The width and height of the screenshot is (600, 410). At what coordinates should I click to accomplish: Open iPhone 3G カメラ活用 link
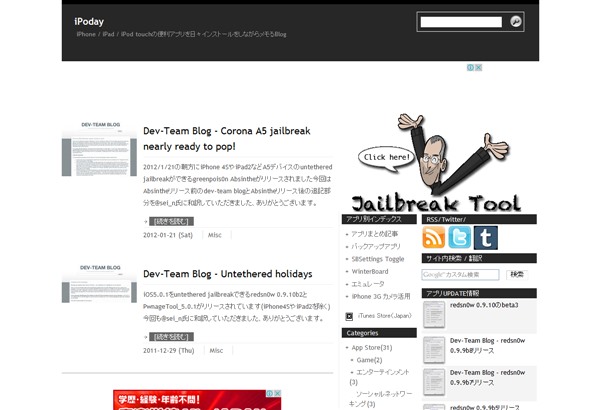381,296
